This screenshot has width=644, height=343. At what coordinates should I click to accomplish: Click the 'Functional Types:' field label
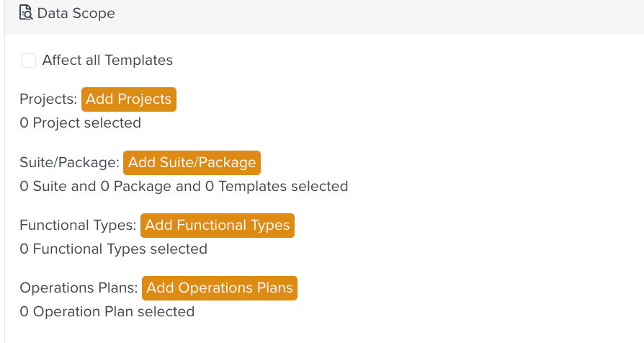pos(78,226)
